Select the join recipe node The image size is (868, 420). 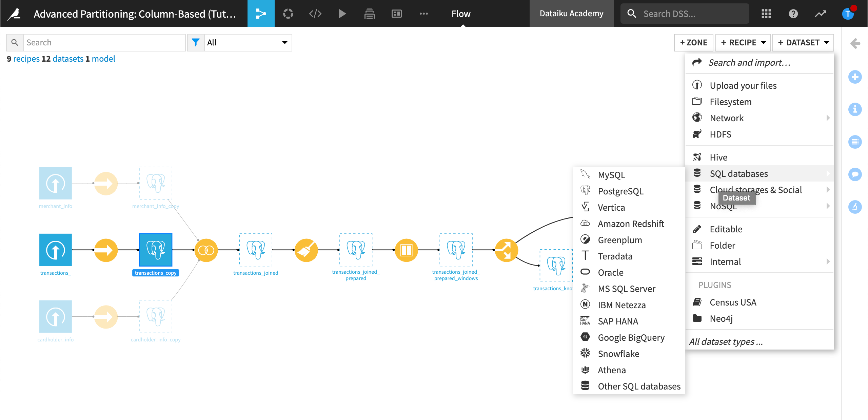pyautogui.click(x=206, y=250)
